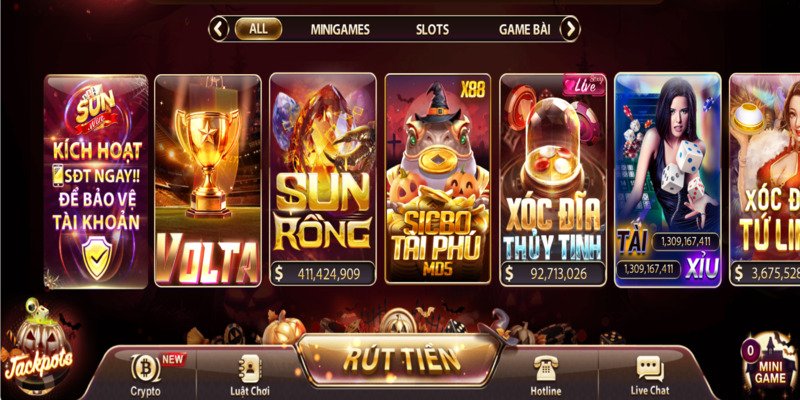Open the Mini Game badge icon
The image size is (800, 400).
click(x=769, y=364)
